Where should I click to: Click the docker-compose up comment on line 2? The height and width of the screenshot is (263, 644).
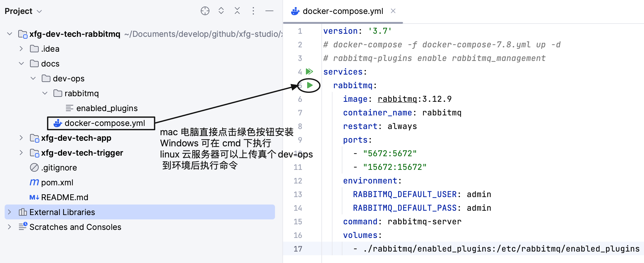442,45
